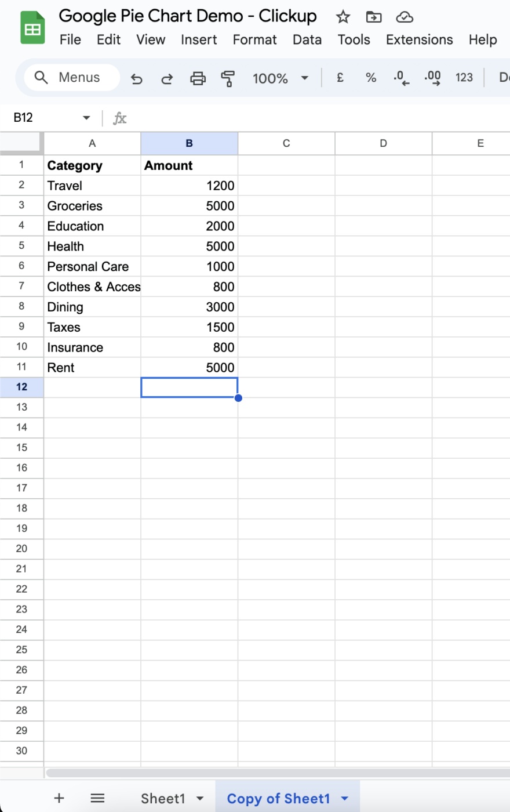Click the Google Sheets home logo

(32, 27)
